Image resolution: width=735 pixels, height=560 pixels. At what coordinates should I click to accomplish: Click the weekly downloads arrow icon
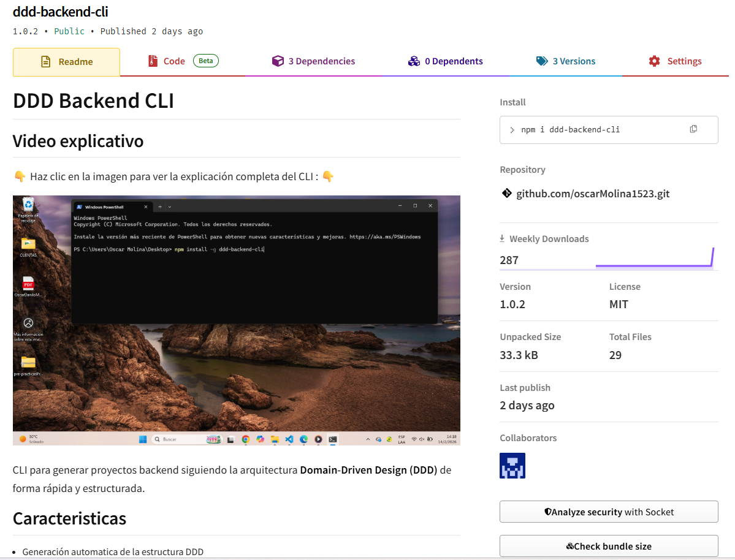(502, 238)
